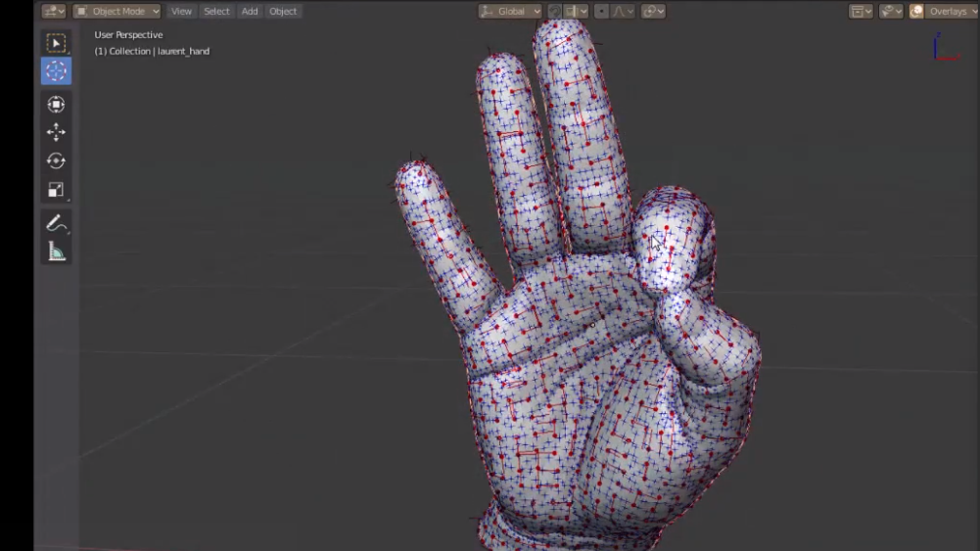This screenshot has width=980, height=551.
Task: Toggle viewport overlays icon button
Action: [x=916, y=12]
